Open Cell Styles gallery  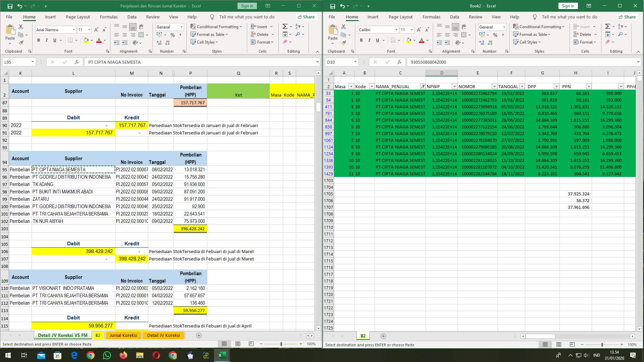(x=205, y=42)
